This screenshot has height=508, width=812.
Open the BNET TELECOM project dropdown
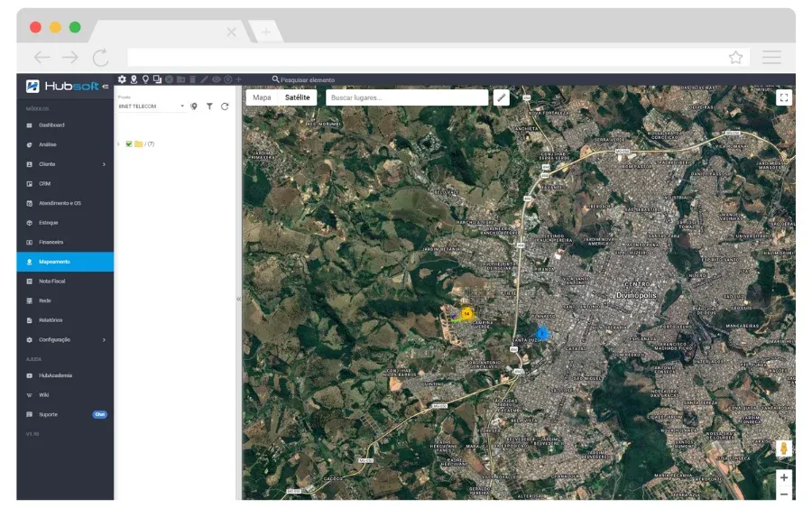pyautogui.click(x=151, y=106)
